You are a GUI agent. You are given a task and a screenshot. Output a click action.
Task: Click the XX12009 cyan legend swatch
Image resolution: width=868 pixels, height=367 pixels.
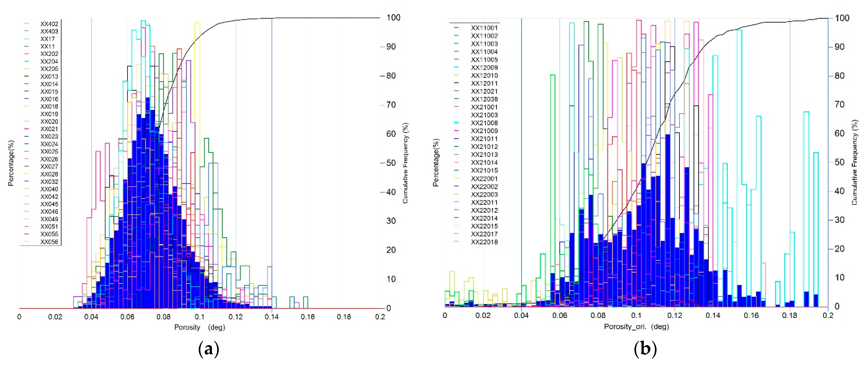[456, 67]
